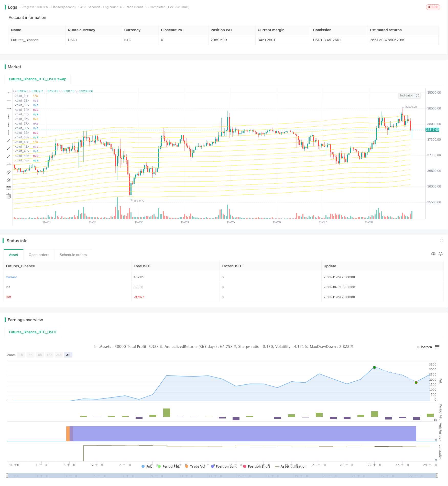Click the right handle of the navigator range
Image resolution: width=448 pixels, height=486 pixels.
coord(437,476)
